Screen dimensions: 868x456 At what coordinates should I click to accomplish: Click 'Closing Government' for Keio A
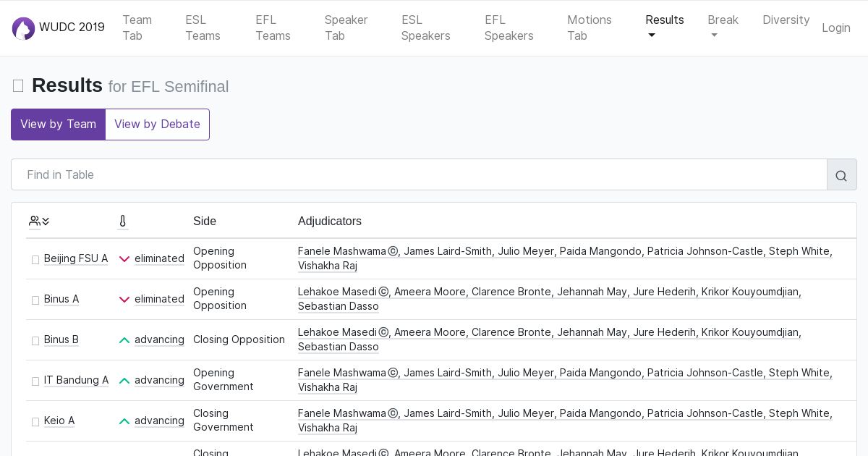click(x=224, y=421)
